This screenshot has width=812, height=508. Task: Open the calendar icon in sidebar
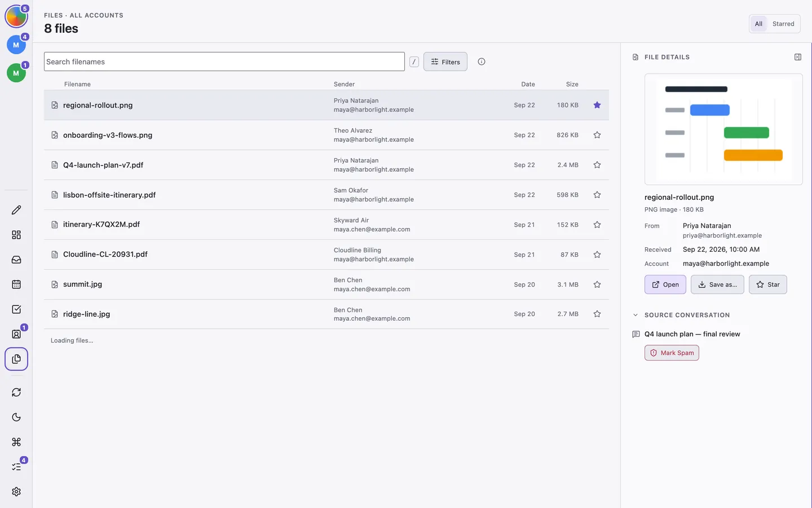[x=16, y=284]
